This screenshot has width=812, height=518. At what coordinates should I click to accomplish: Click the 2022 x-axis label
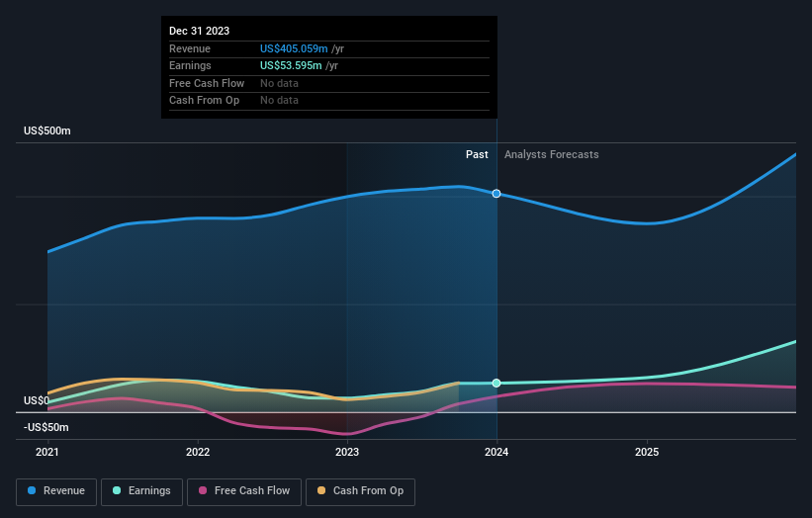[x=198, y=453]
